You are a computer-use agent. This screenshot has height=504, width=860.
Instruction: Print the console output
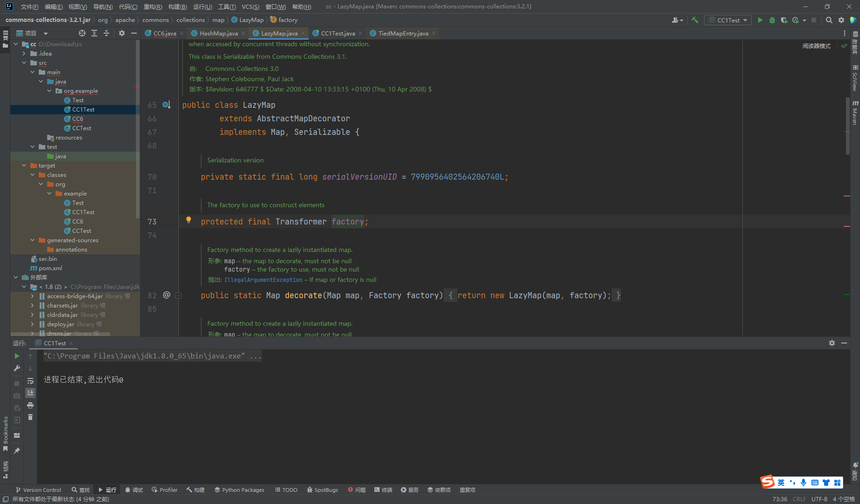30,405
